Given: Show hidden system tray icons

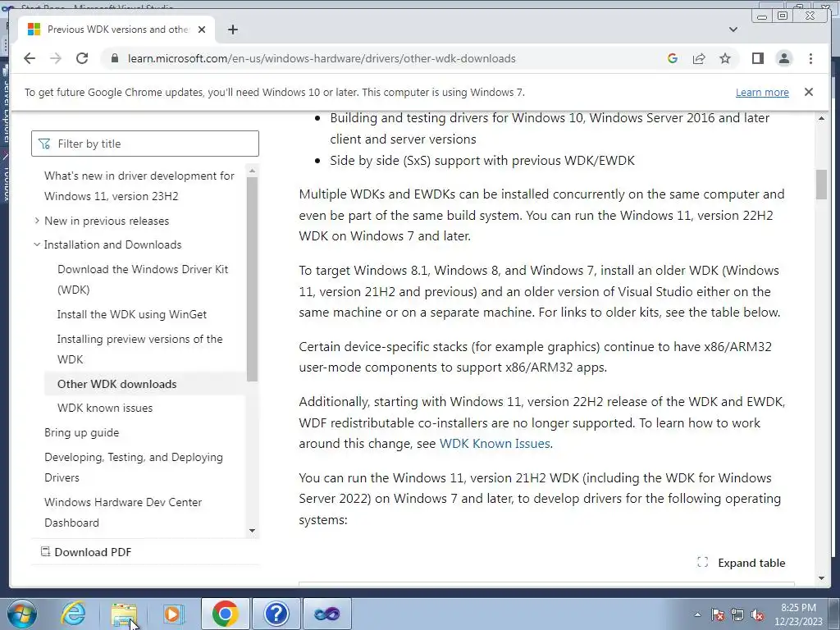Looking at the screenshot, I should point(697,614).
